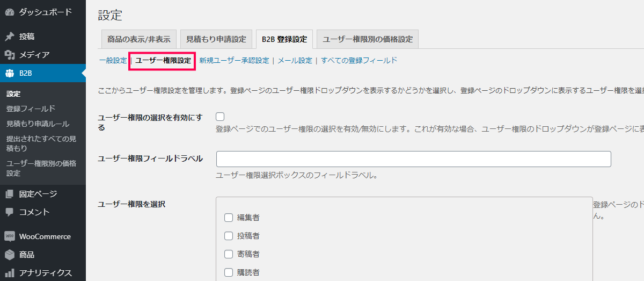
Task: Select 設定 submenu under B2B
Action: pyautogui.click(x=13, y=93)
